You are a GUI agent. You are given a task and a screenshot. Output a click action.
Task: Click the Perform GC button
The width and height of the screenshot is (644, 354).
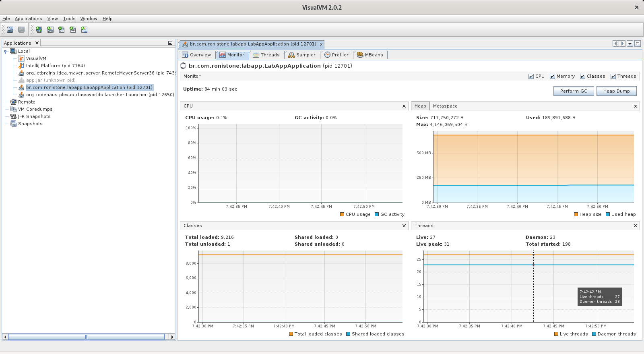pyautogui.click(x=574, y=91)
